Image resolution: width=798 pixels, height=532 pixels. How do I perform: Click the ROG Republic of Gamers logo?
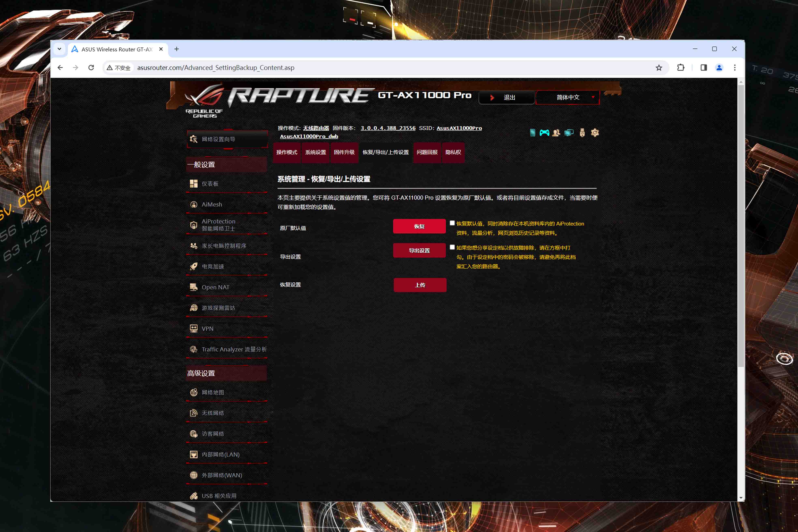point(204,101)
